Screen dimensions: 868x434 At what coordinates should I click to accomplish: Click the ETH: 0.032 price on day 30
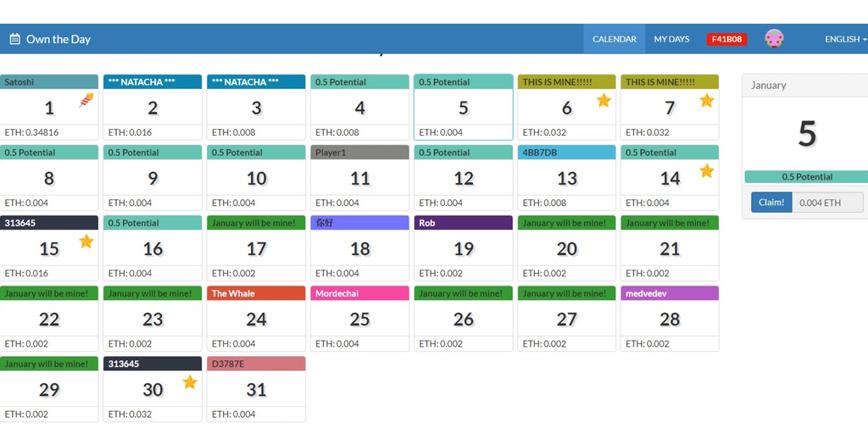point(130,414)
